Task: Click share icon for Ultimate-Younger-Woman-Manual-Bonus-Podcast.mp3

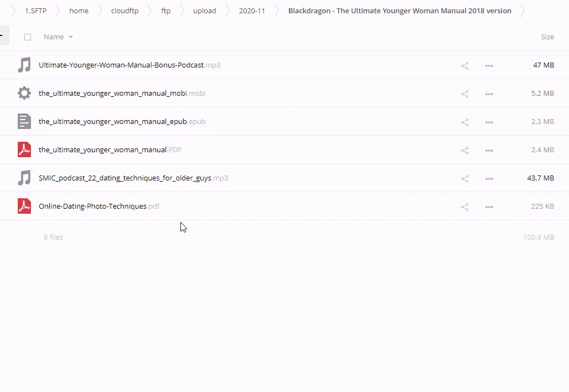Action: pyautogui.click(x=465, y=66)
